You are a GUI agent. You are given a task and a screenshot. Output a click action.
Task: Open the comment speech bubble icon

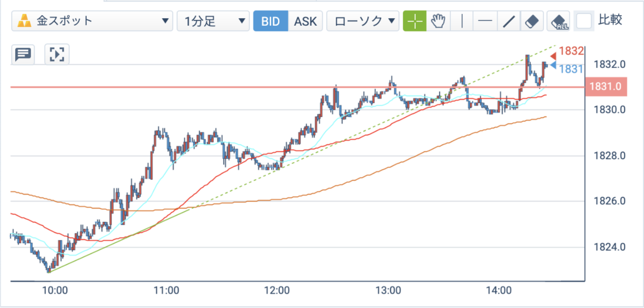[x=23, y=54]
